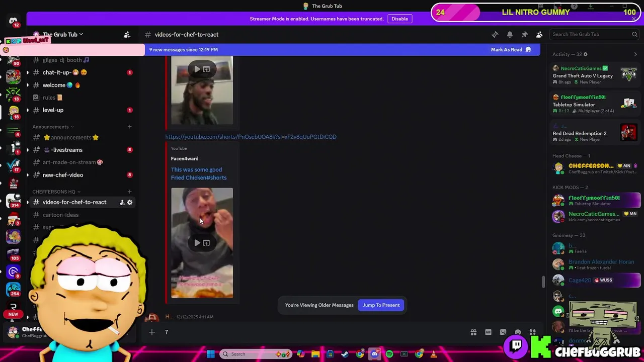Click the Discord taskbar icon

374,354
